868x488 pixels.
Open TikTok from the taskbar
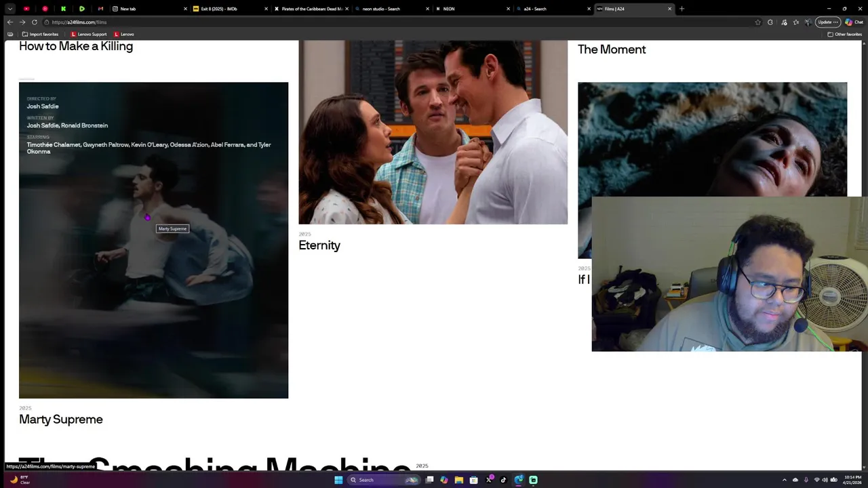pos(503,480)
